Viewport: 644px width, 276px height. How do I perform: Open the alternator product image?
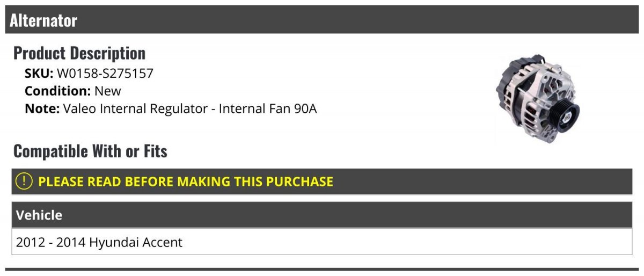[x=537, y=100]
